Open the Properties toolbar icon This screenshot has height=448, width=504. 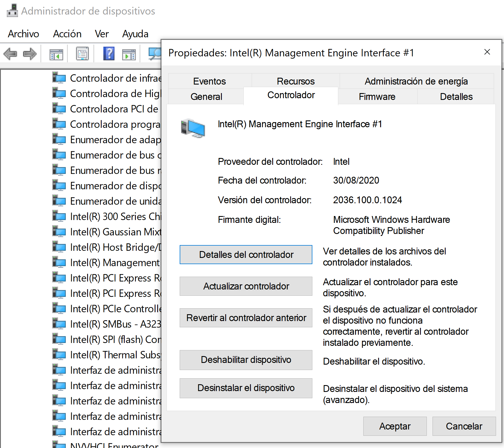click(82, 54)
